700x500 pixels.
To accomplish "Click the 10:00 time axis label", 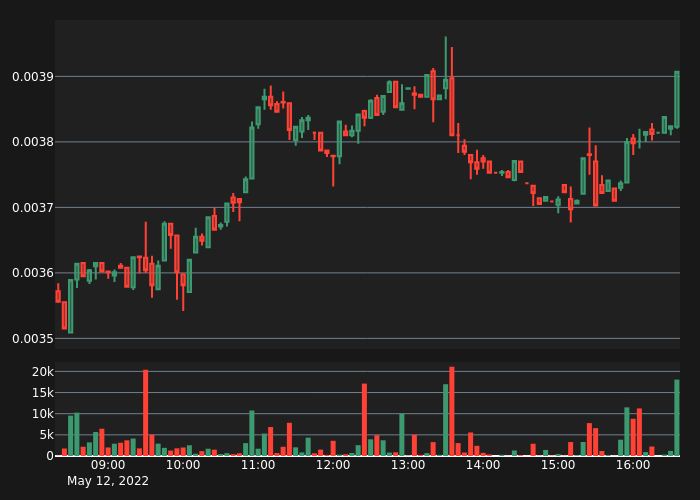I will pyautogui.click(x=183, y=465).
